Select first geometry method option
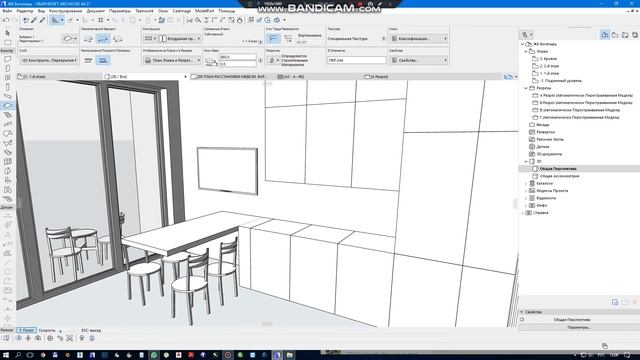 pos(88,39)
